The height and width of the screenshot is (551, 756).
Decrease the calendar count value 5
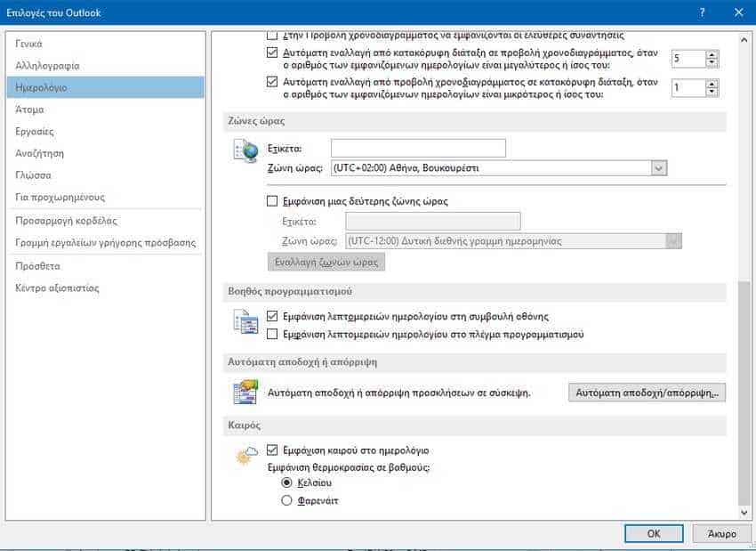click(712, 63)
